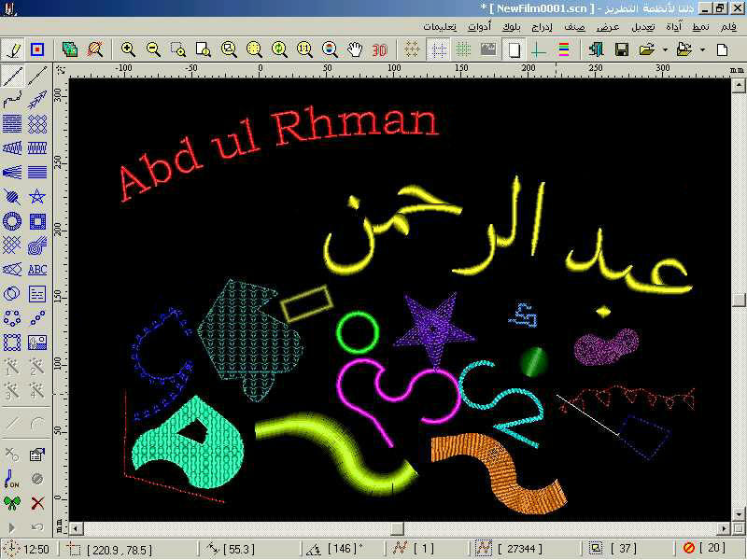
Task: Toggle the 3D stitch view
Action: tap(380, 49)
